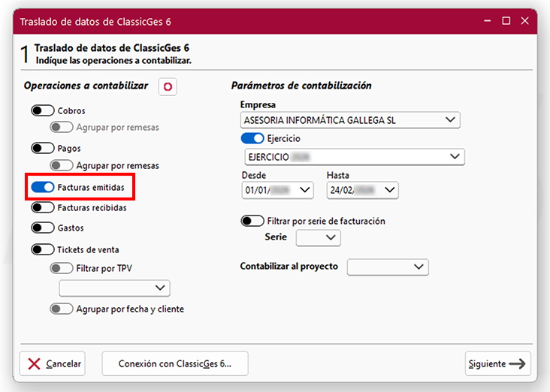The height and width of the screenshot is (392, 550).
Task: Open Contabilizar al proyecto dropdown
Action: coord(388,267)
